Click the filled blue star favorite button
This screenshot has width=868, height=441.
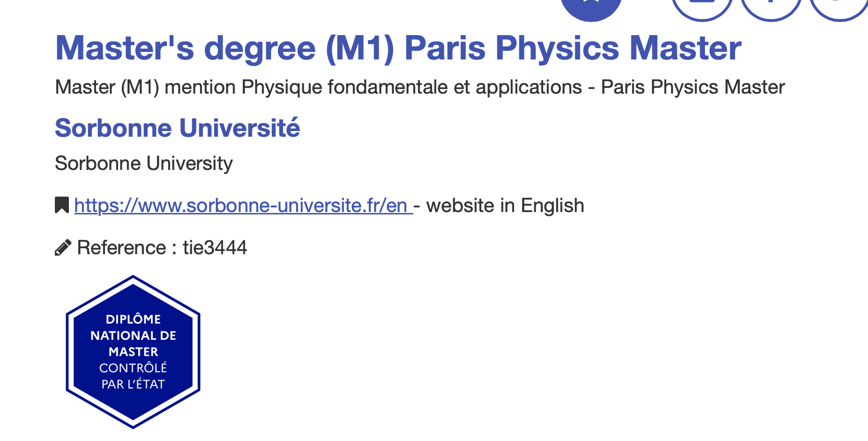coord(591,7)
